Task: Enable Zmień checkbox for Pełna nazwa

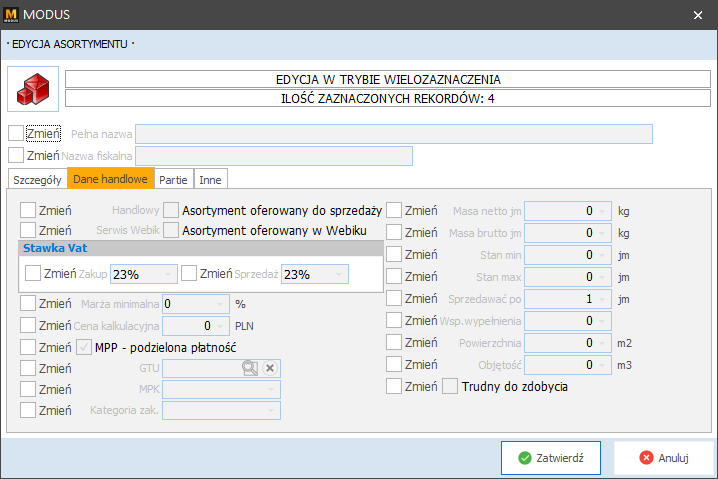Action: tap(16, 133)
